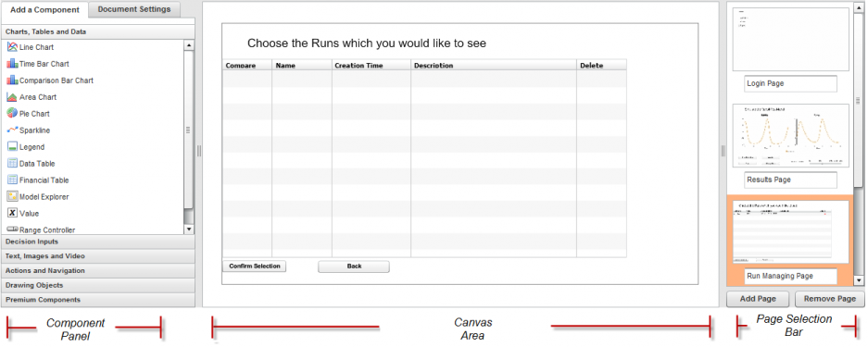Pick the Data Table icon
Viewport: 868px width, 347px height.
tap(12, 164)
